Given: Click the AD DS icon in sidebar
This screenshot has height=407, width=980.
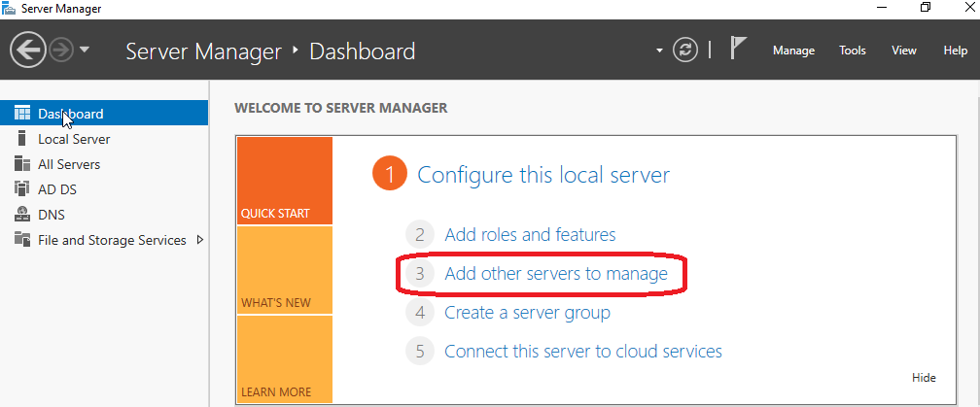Looking at the screenshot, I should pyautogui.click(x=21, y=189).
